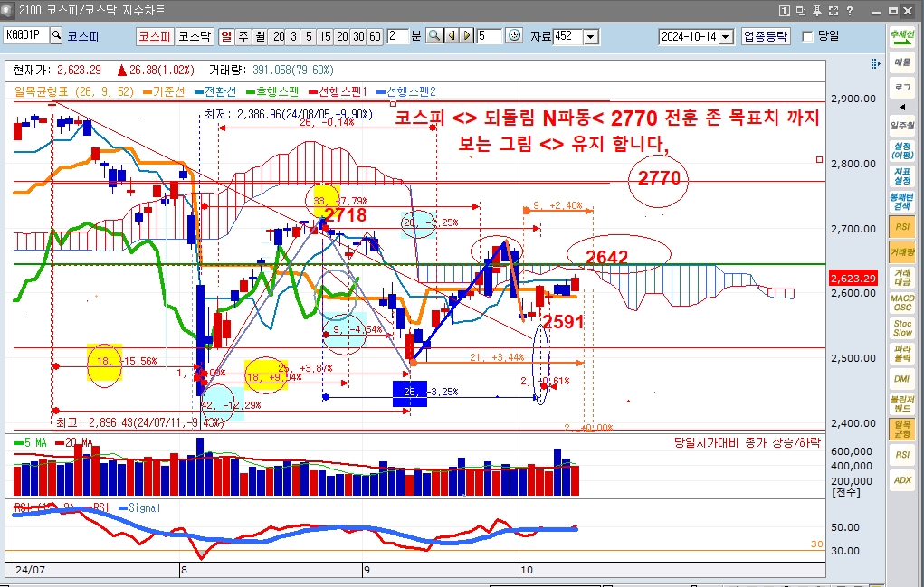Toggle the lower RSI indicator button above ADX
This screenshot has width=924, height=587.
902,455
